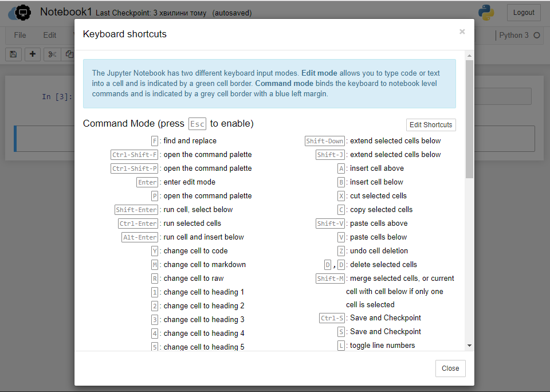Viewport: 550px width, 392px height.
Task: Click the scrollbar up arrow in the dialog
Action: point(469,56)
